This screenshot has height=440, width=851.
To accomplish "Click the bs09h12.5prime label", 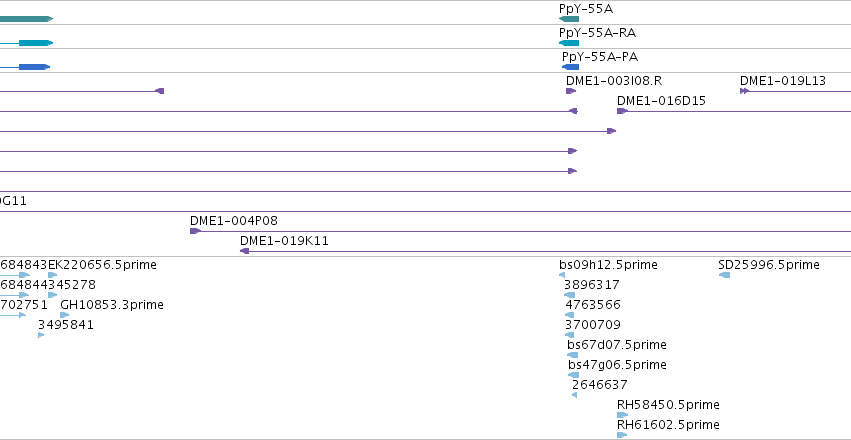I will point(608,265).
